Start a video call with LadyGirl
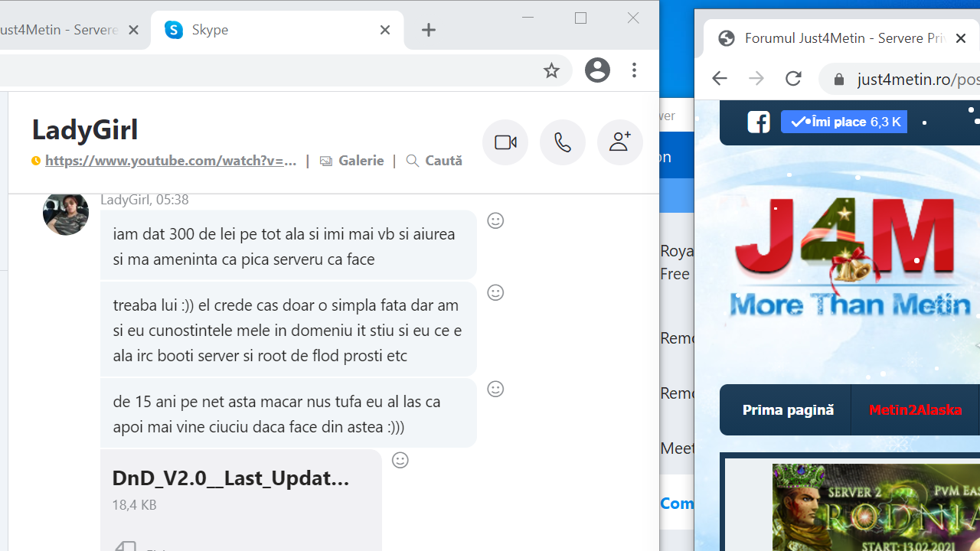The width and height of the screenshot is (980, 551). [x=505, y=142]
